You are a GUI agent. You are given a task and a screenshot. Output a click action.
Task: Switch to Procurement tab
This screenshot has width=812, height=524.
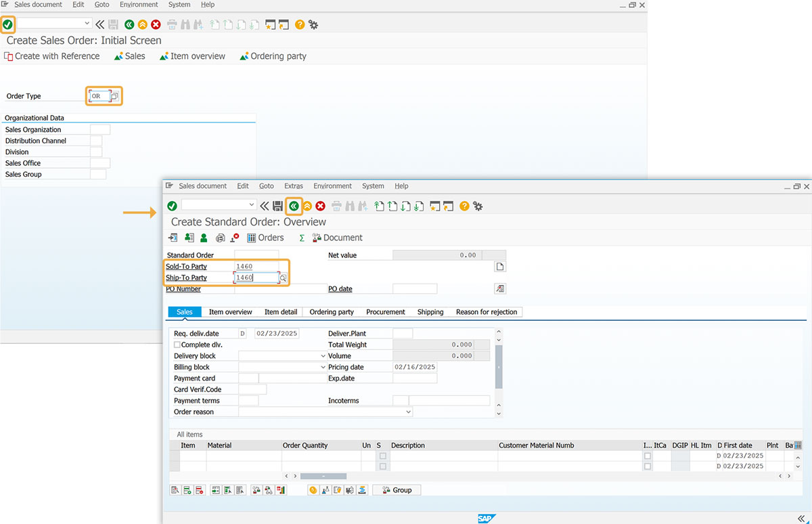tap(386, 312)
